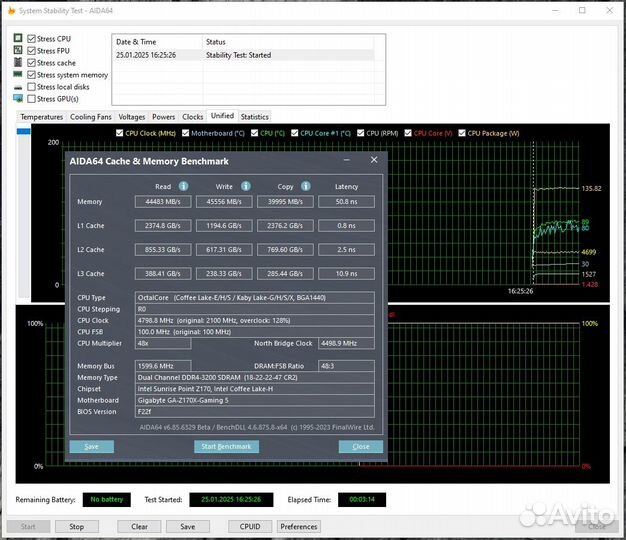Click Memory Read value 44483 MB/s
Screen dimensions: 626x540
[x=163, y=202]
